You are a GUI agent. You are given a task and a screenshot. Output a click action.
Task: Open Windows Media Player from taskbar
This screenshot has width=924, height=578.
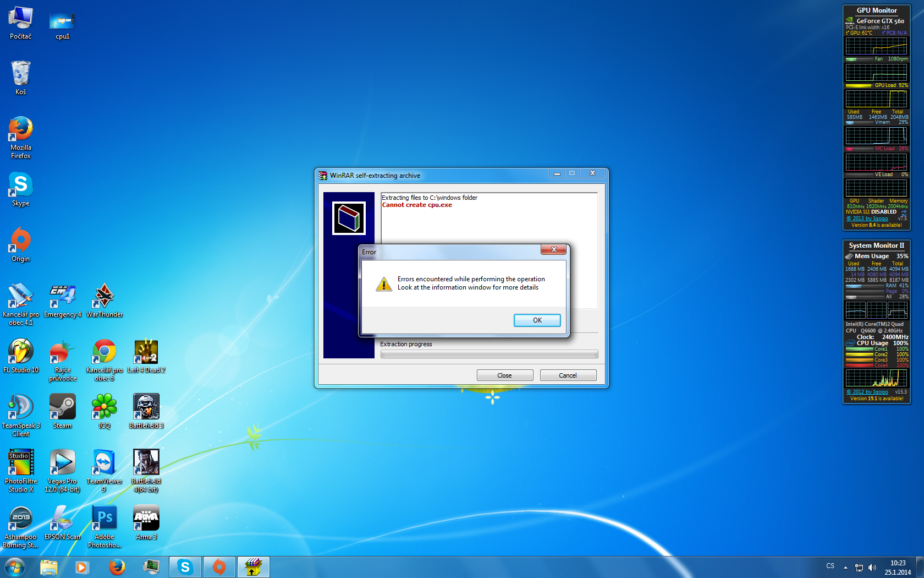82,567
